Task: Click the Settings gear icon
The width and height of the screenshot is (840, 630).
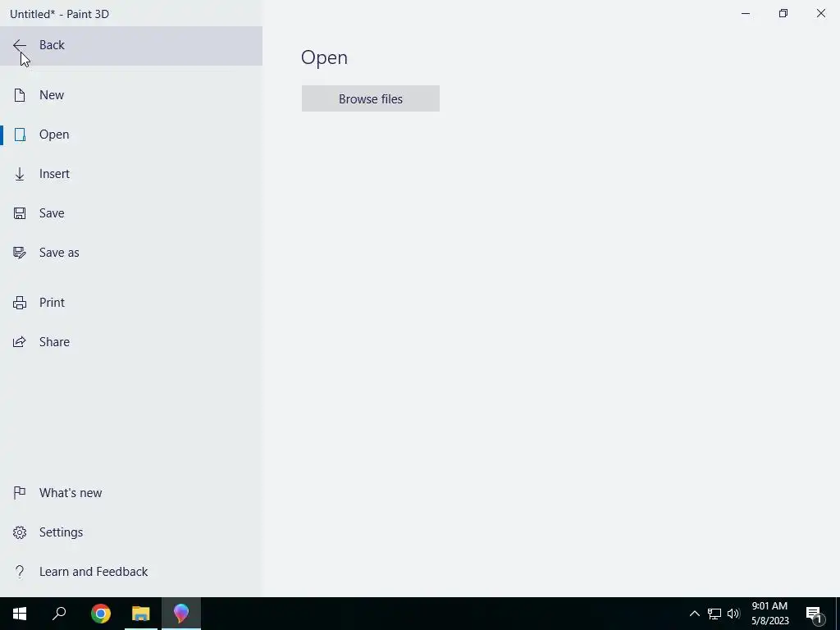Action: coord(20,532)
